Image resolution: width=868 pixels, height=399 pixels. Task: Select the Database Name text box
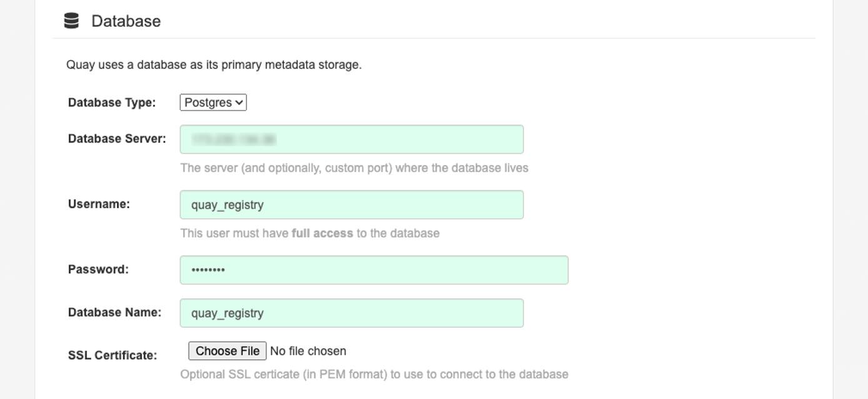[350, 313]
